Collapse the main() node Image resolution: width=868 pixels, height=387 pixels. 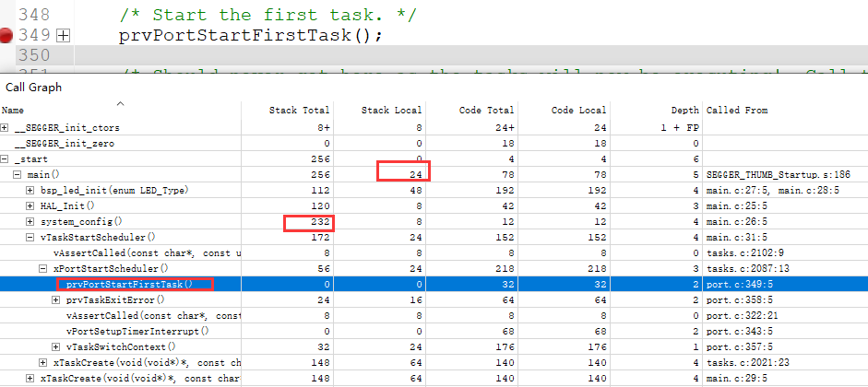[18, 175]
